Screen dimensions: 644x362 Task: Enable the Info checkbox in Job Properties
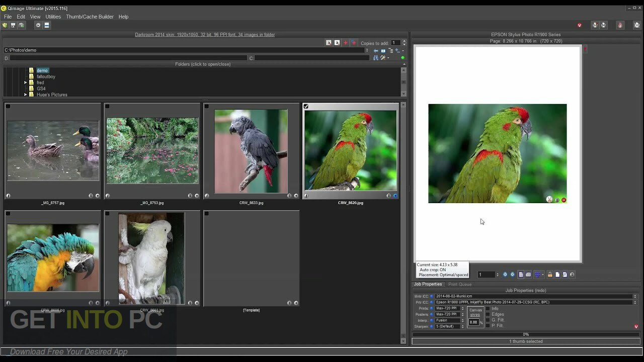pos(488,308)
